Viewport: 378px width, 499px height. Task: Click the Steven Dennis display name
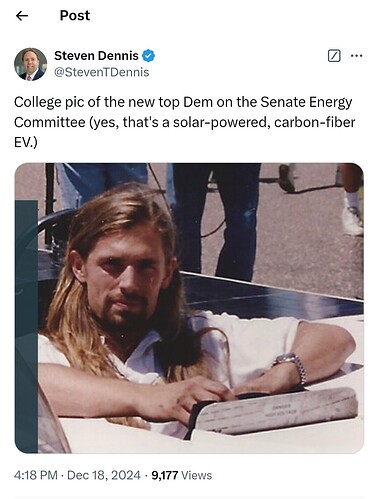click(x=96, y=56)
